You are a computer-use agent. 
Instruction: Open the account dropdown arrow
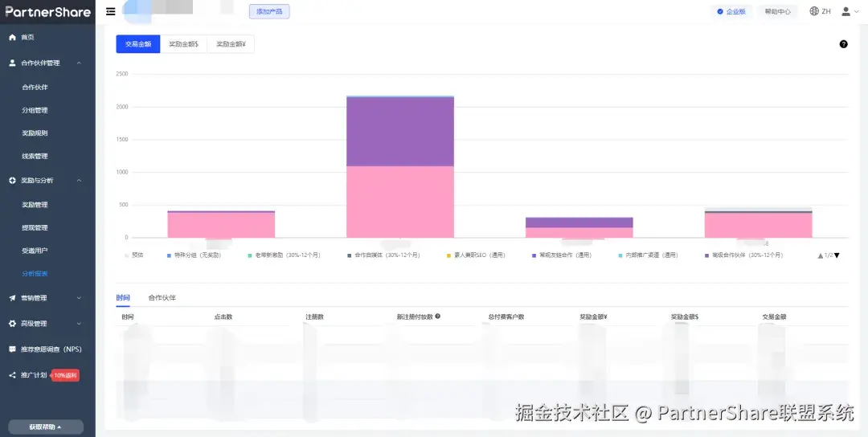857,11
